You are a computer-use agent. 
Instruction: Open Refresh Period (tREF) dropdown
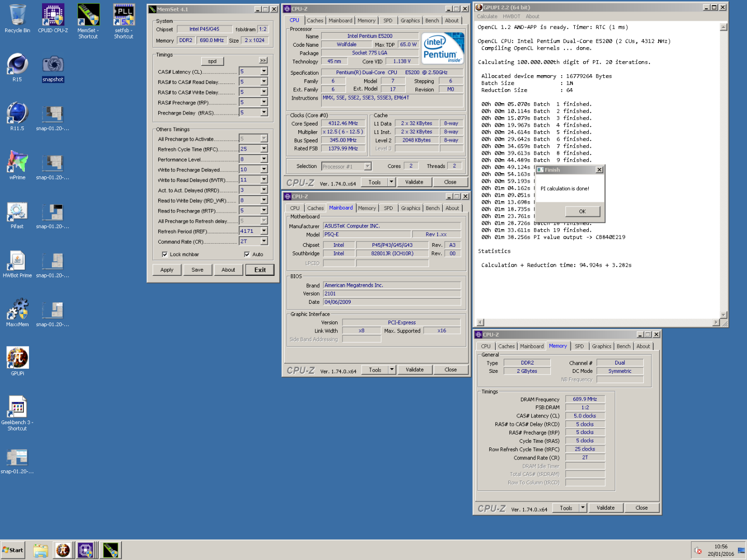[x=264, y=231]
